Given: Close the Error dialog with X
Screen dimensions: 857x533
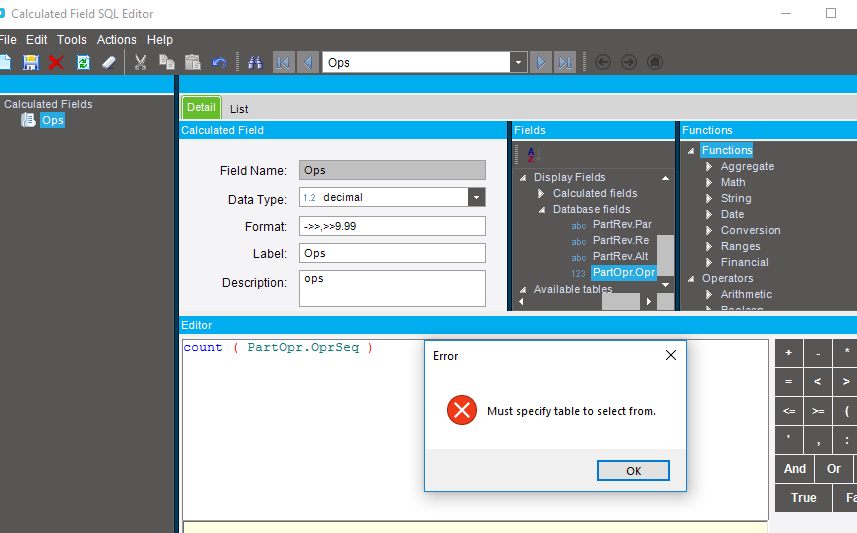Looking at the screenshot, I should click(x=671, y=355).
